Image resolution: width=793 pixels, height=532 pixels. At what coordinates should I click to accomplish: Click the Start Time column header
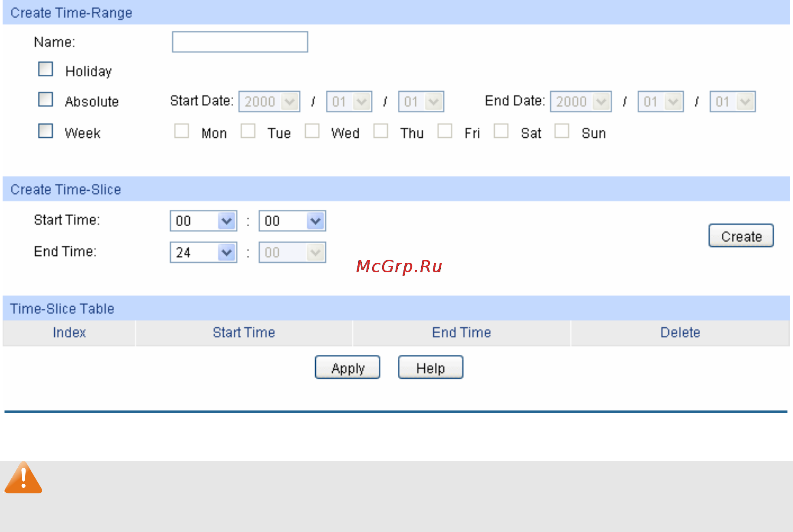(x=244, y=333)
